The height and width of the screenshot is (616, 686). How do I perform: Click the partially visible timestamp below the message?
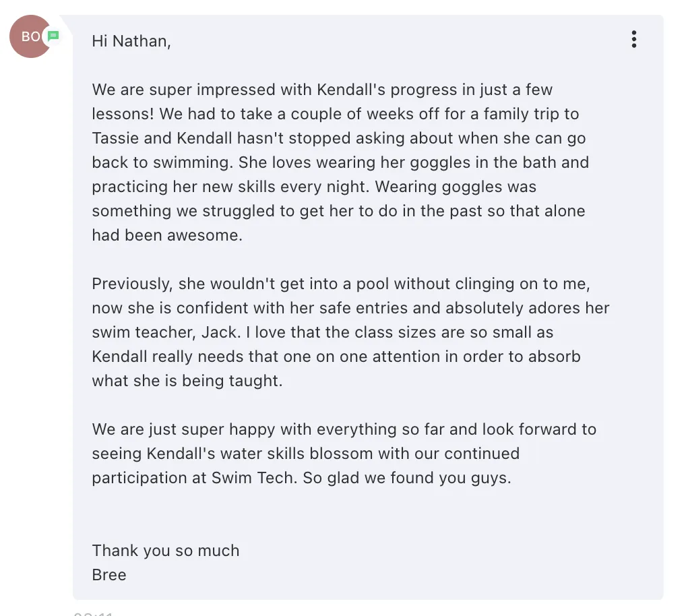tap(93, 613)
